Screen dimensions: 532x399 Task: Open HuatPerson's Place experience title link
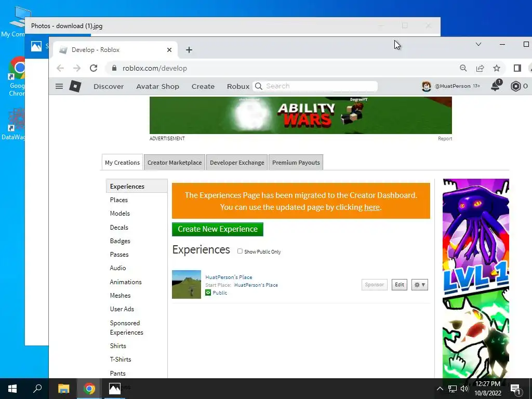click(x=229, y=277)
